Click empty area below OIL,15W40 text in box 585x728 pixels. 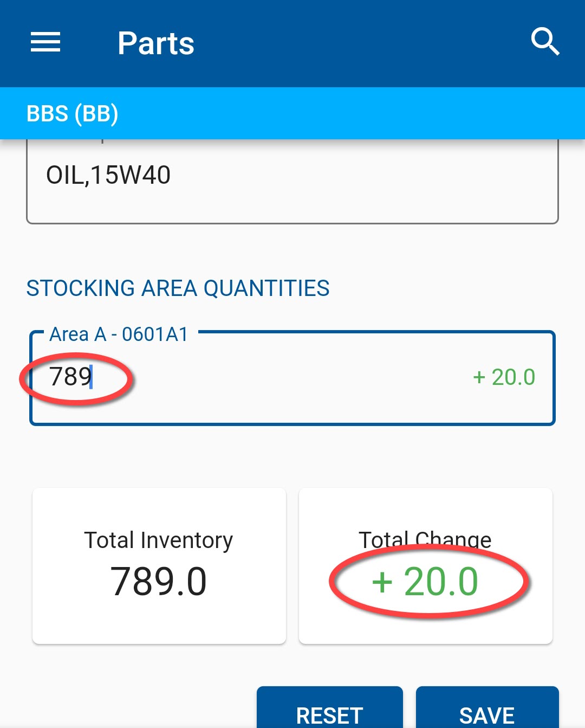[x=292, y=205]
